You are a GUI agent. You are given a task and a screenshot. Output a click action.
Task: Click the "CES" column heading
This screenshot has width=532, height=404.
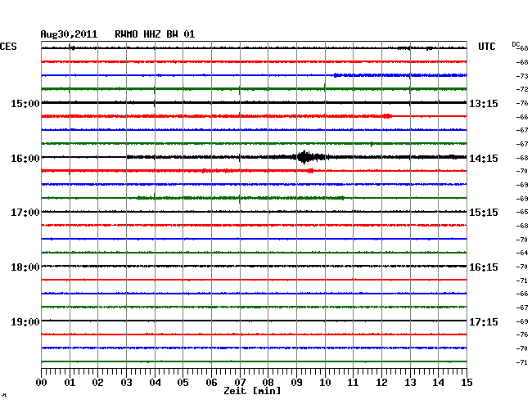pyautogui.click(x=8, y=47)
